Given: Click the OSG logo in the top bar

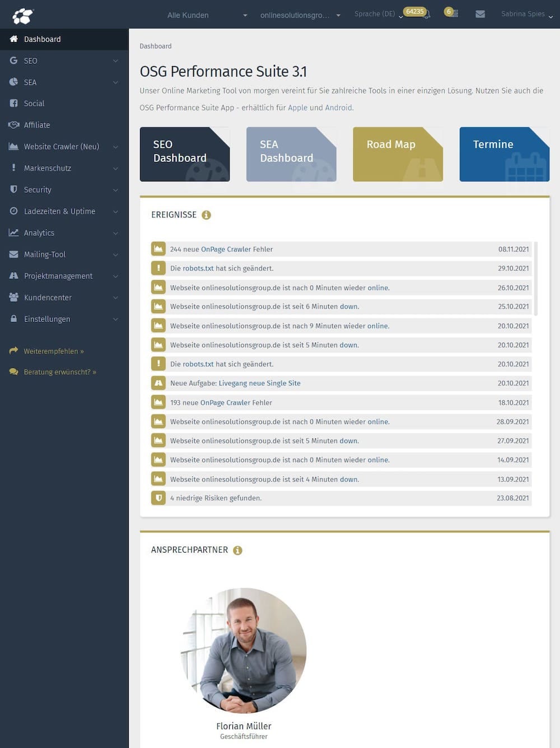Looking at the screenshot, I should pyautogui.click(x=23, y=16).
